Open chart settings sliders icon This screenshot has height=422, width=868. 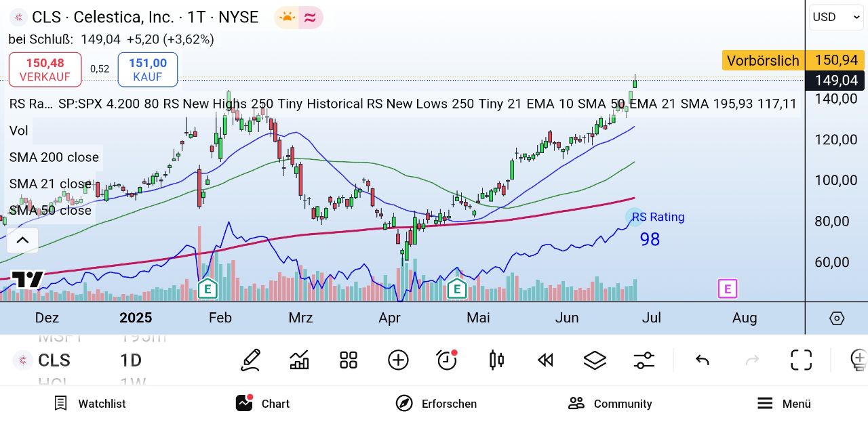pos(644,360)
